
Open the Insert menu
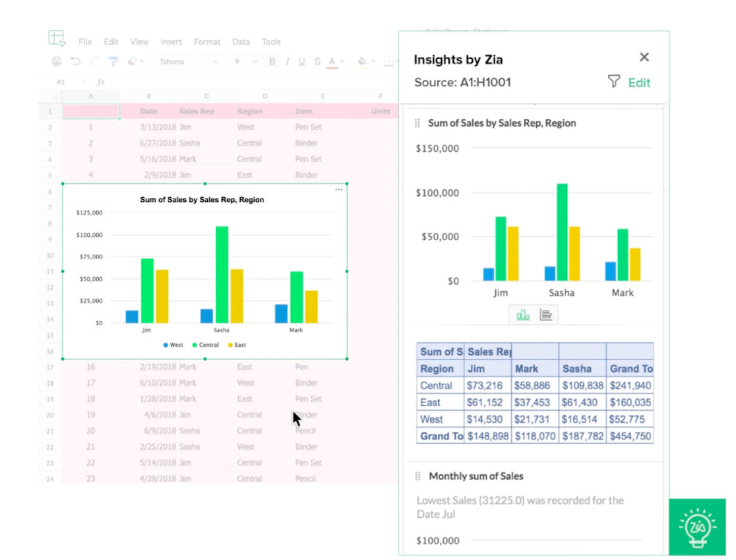[171, 42]
